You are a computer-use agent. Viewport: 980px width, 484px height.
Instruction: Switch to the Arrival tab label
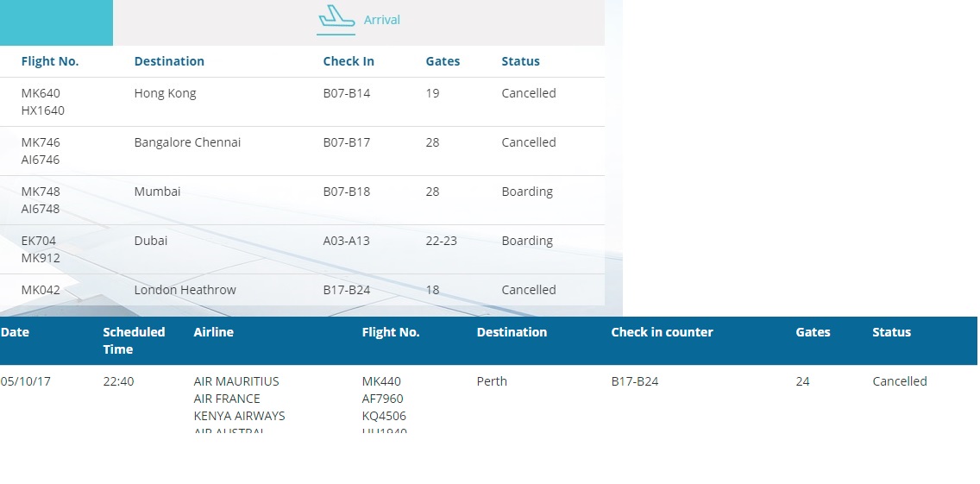[381, 20]
